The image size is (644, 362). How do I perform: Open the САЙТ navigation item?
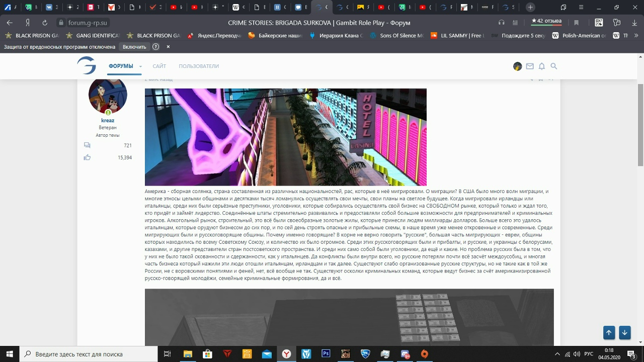click(159, 66)
